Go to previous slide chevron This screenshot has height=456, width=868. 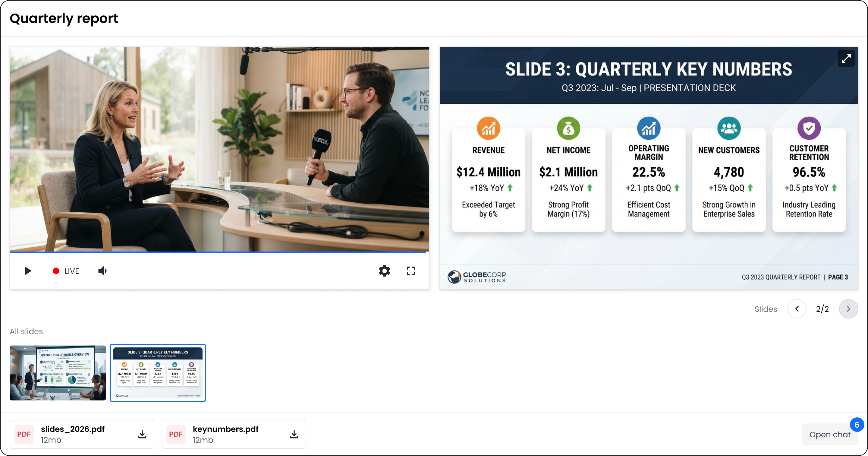[797, 309]
